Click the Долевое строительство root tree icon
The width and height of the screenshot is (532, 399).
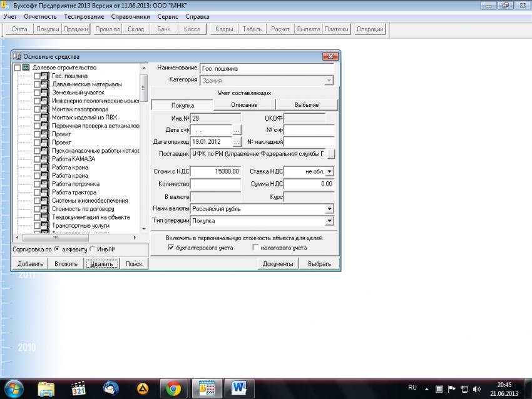click(x=26, y=68)
